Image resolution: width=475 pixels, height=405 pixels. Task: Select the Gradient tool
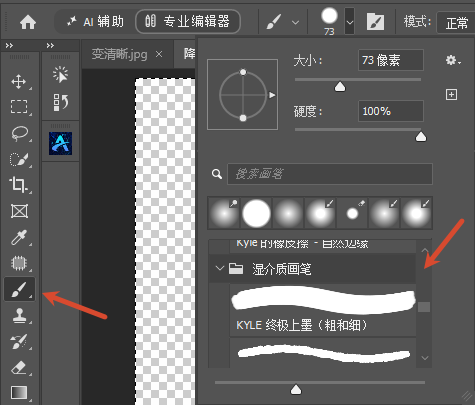coord(19,393)
